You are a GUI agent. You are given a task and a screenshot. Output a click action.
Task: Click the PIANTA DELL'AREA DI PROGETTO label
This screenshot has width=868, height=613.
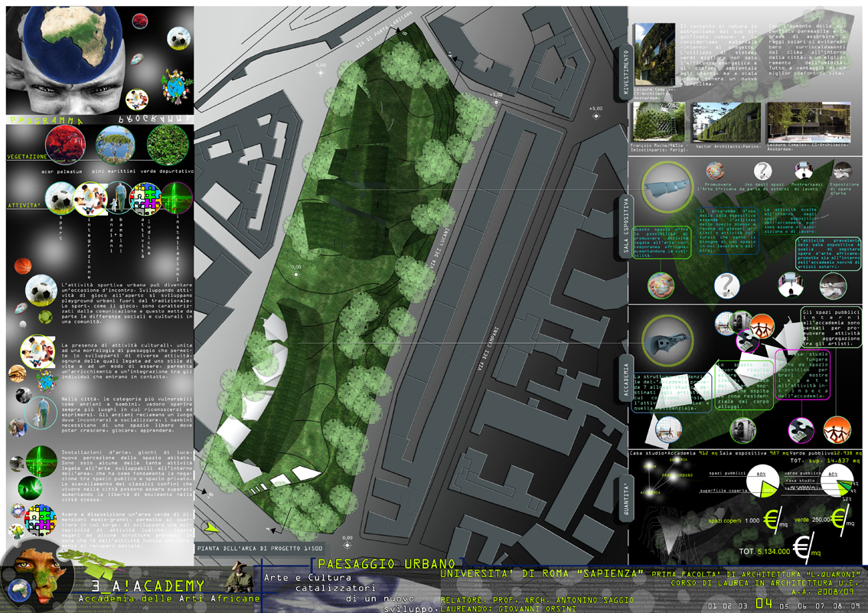tap(259, 548)
